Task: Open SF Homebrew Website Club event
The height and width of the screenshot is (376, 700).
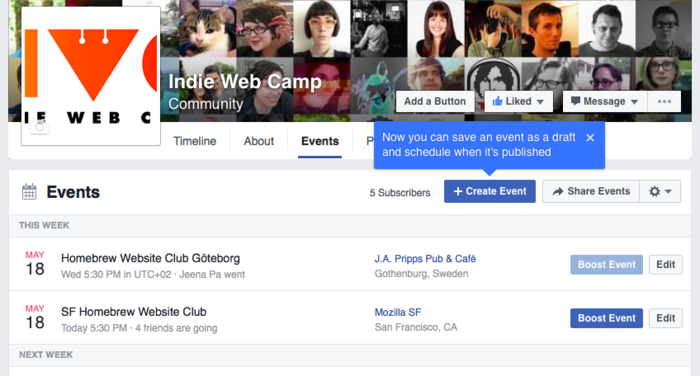Action: click(134, 312)
